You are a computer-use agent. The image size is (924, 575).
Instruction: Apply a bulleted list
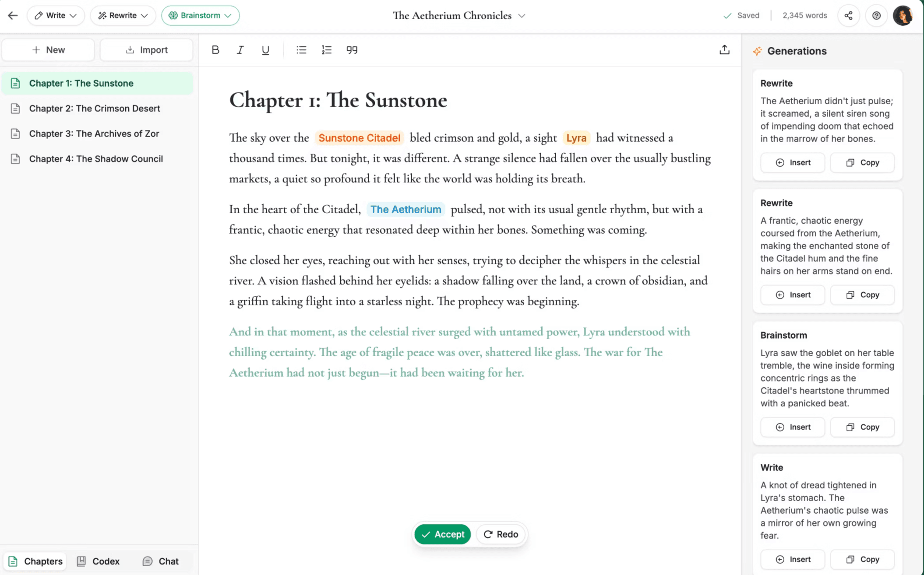301,49
